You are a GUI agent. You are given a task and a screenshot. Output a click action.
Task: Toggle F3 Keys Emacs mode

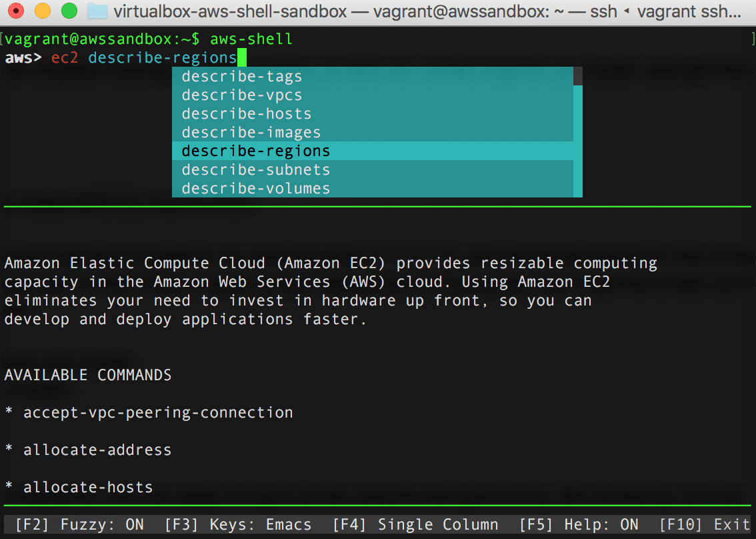click(x=238, y=524)
